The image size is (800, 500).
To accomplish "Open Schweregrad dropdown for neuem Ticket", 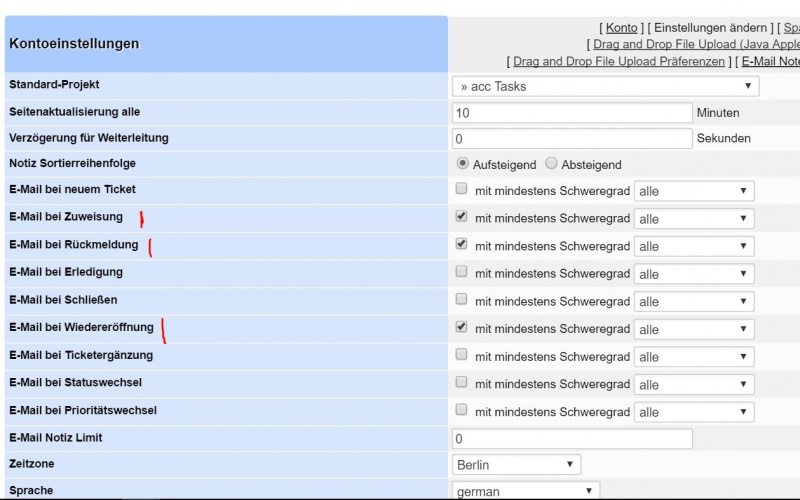I will coord(694,191).
